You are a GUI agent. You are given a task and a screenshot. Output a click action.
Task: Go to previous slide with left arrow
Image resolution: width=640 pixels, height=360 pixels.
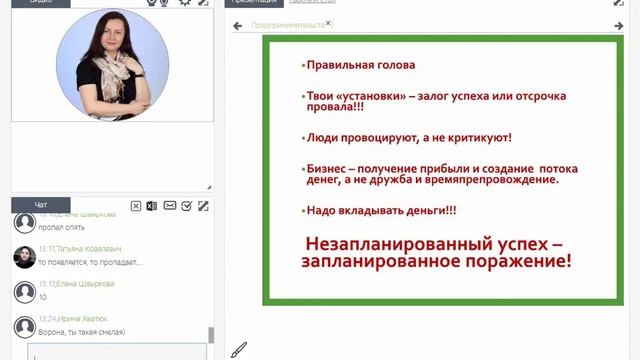pos(238,26)
